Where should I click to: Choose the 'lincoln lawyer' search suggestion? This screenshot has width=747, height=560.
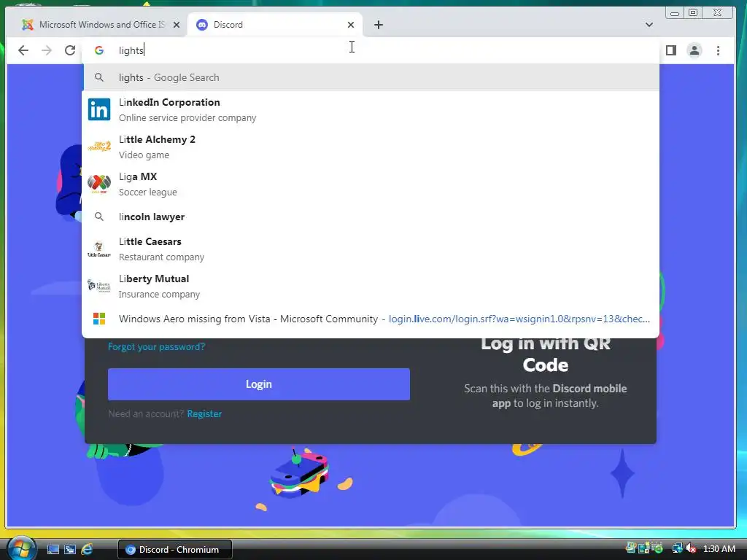(x=371, y=217)
